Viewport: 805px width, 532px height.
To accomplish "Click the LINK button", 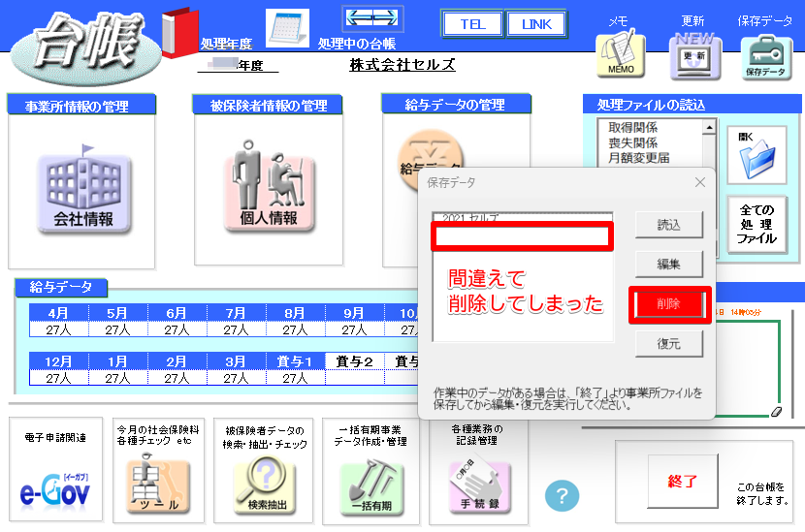I will point(536,24).
